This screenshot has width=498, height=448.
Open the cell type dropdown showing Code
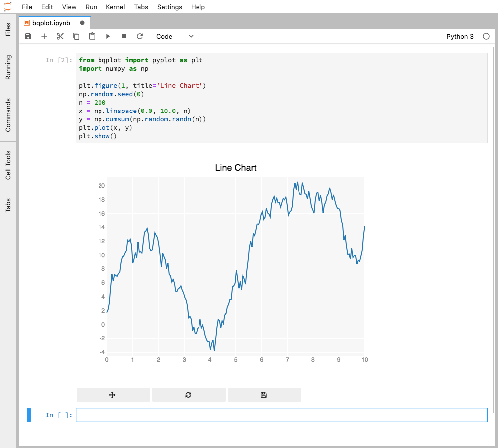click(x=174, y=36)
